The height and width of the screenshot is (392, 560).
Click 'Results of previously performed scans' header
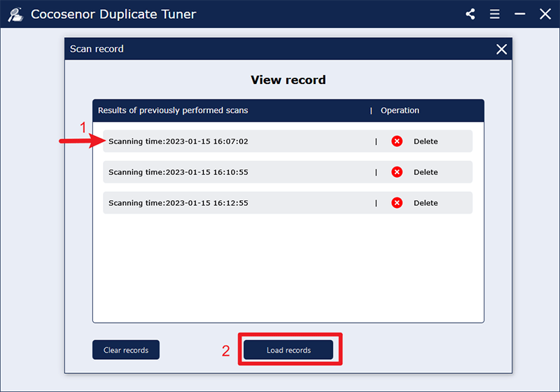pos(173,111)
